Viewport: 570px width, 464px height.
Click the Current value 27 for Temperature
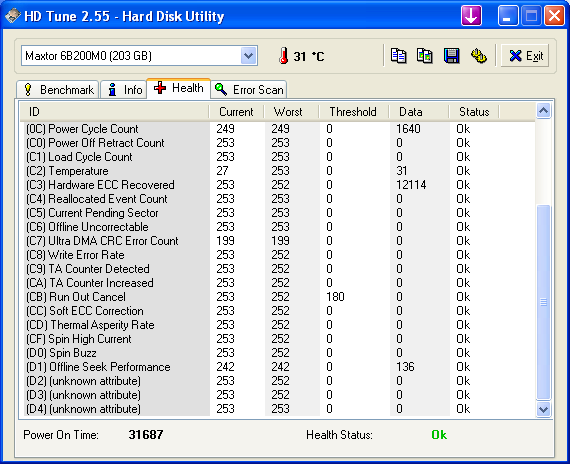coord(222,171)
